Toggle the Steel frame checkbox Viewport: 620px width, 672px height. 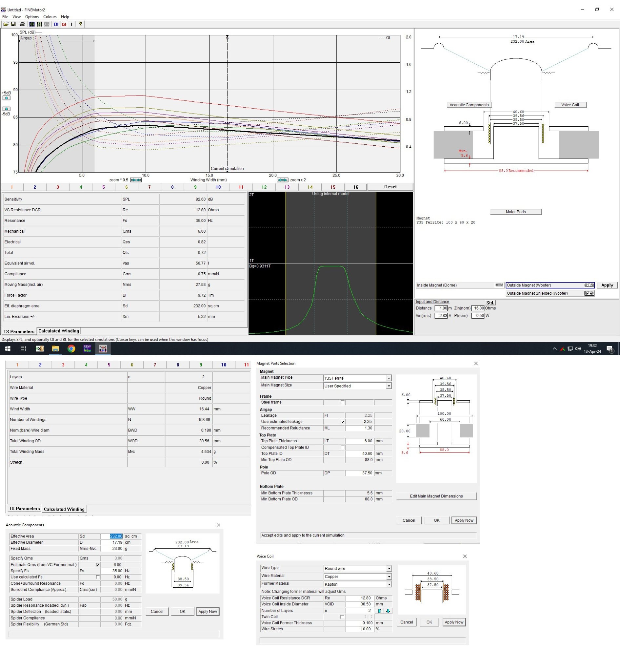pyautogui.click(x=343, y=402)
